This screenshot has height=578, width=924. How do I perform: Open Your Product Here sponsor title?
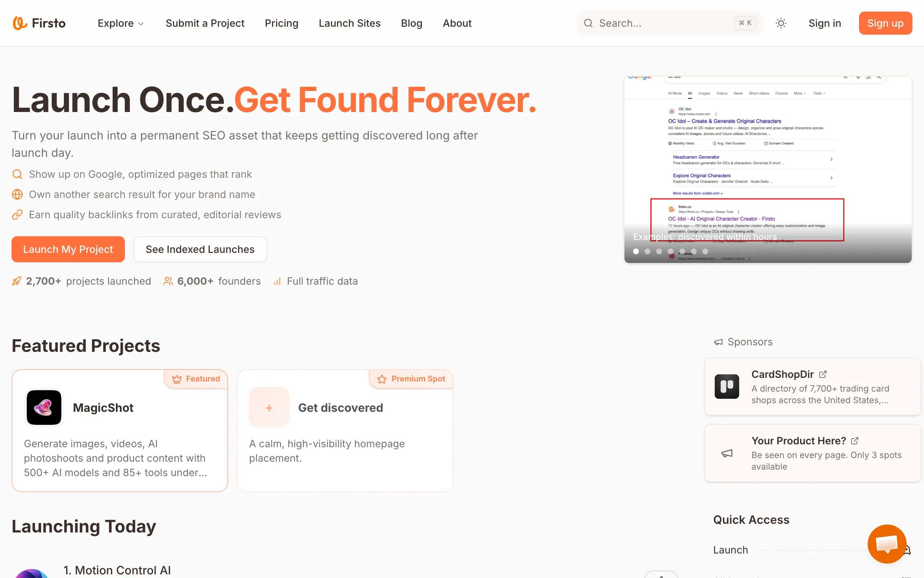[798, 441]
